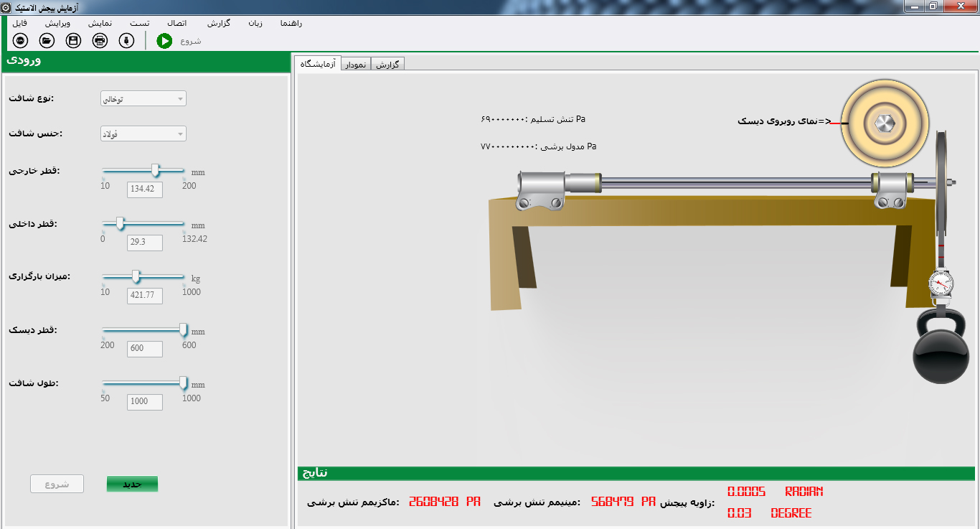Image resolution: width=980 pixels, height=529 pixels.
Task: Switch to the گزارش (Report) tab
Action: 387,65
